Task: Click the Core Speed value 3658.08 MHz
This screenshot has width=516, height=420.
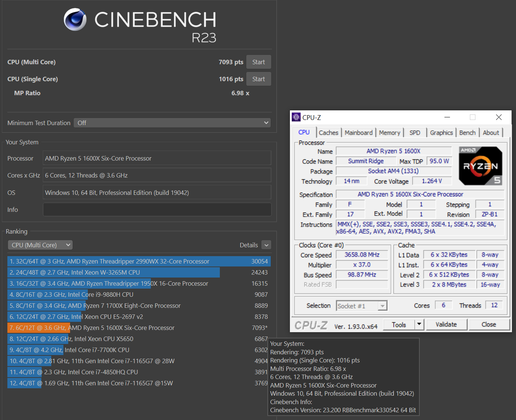Action: click(x=362, y=255)
